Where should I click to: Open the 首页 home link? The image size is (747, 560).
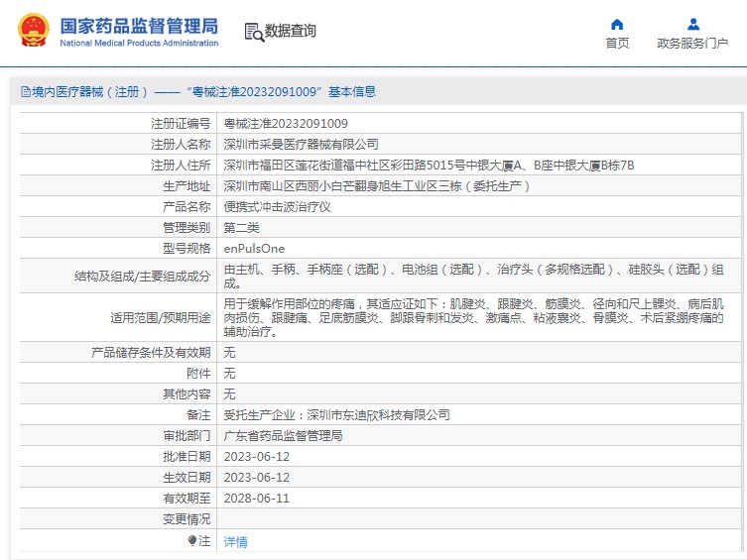click(x=617, y=44)
